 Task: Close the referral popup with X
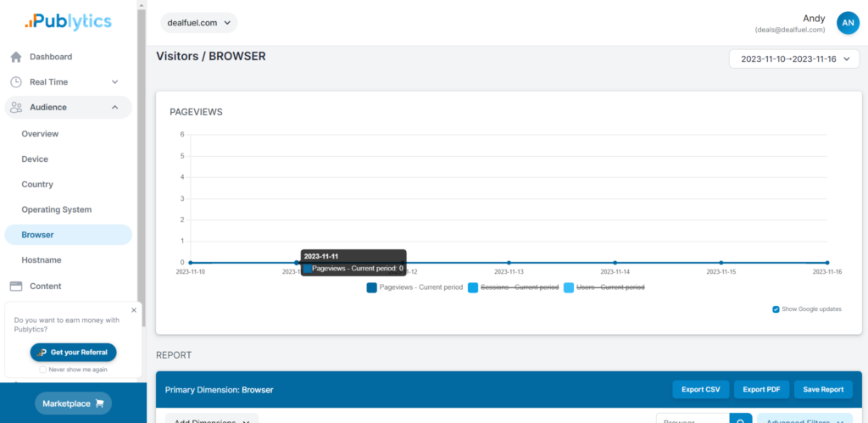[x=133, y=310]
